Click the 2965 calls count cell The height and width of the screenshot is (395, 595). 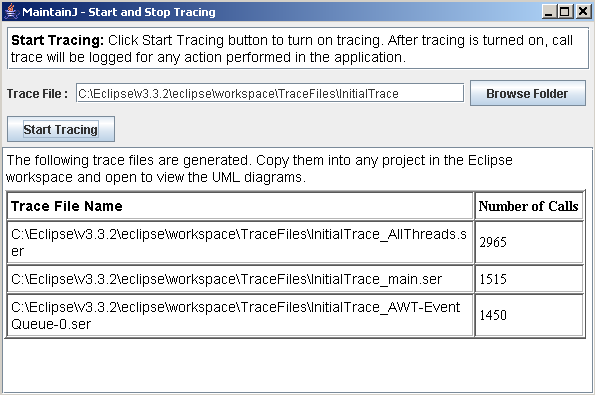click(x=529, y=242)
